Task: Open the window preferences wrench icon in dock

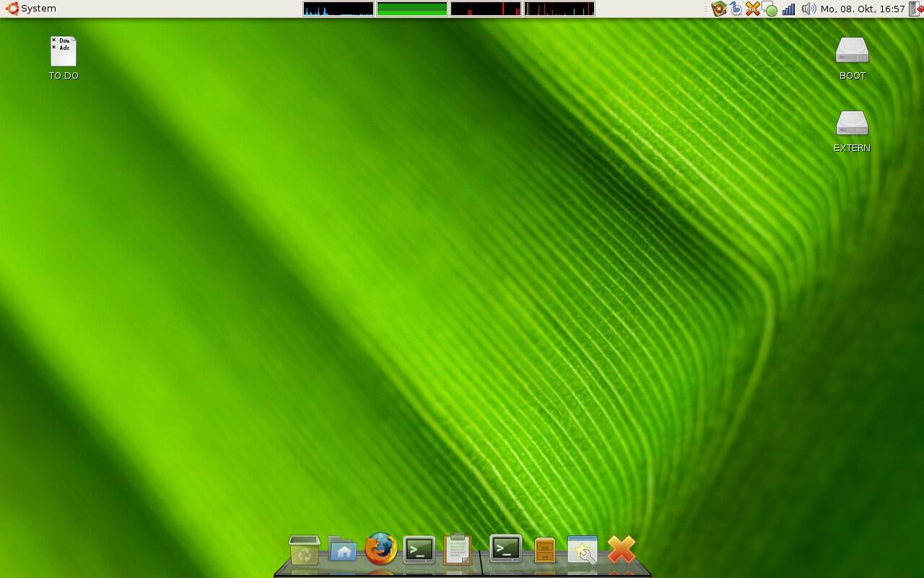Action: click(x=583, y=550)
